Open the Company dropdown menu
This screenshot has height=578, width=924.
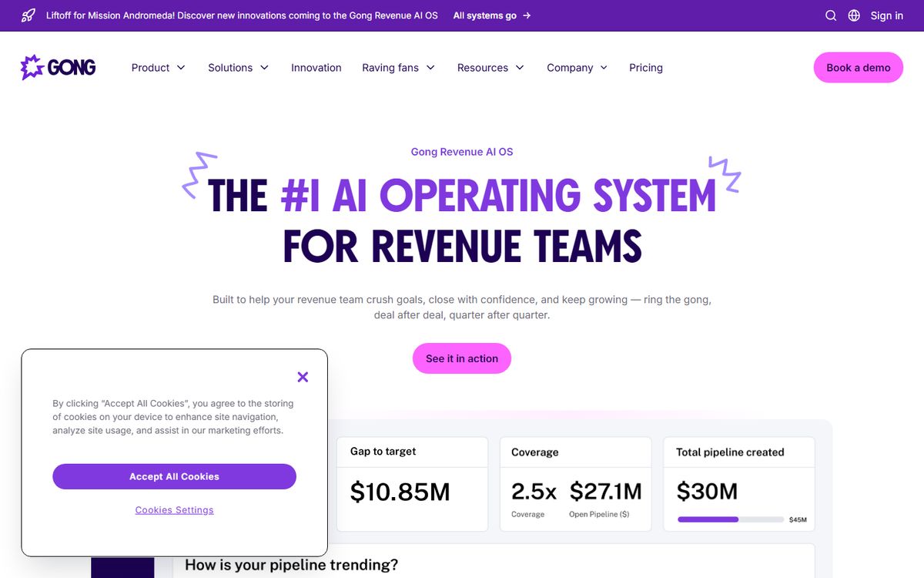tap(577, 68)
